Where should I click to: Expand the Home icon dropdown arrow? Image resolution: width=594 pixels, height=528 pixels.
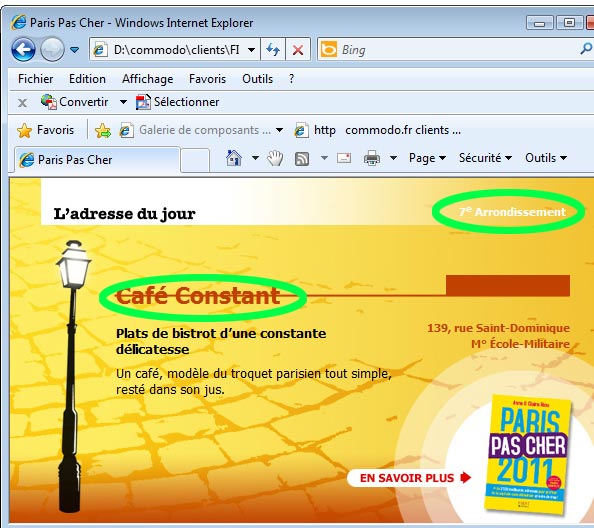255,158
